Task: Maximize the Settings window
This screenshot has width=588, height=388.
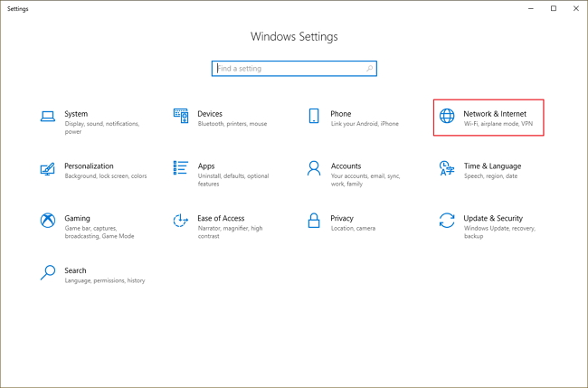Action: [554, 8]
